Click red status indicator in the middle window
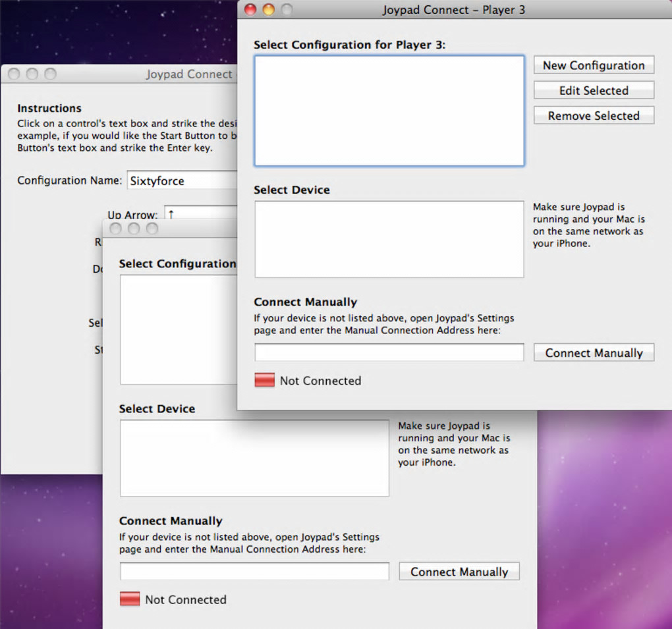This screenshot has width=672, height=629. coord(130,599)
